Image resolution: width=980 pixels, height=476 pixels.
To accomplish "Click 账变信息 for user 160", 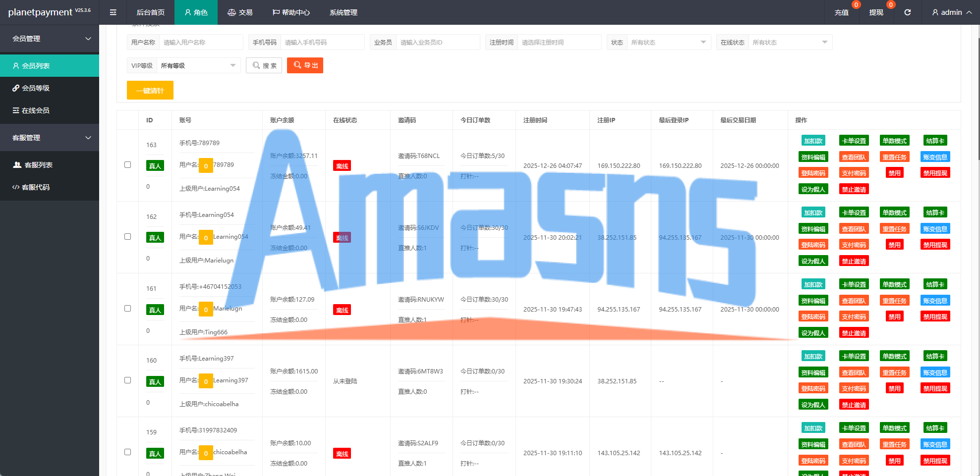I will (x=935, y=372).
